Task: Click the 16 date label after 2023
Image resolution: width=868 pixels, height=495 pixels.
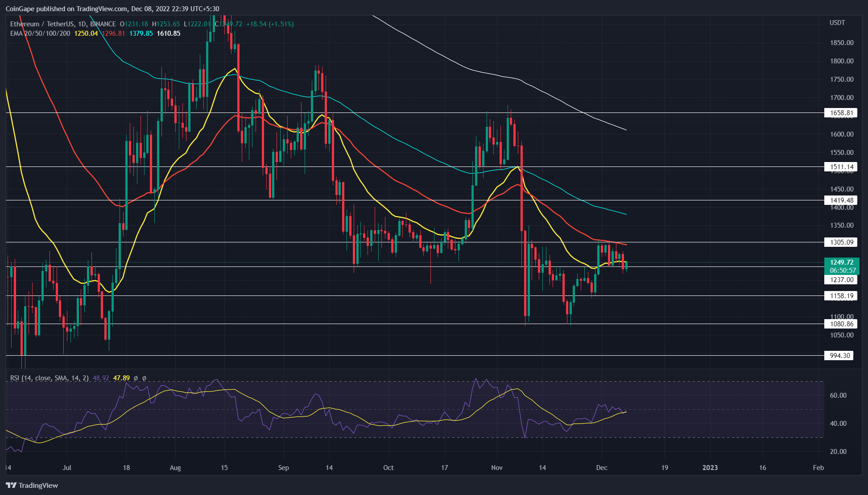Action: click(763, 468)
